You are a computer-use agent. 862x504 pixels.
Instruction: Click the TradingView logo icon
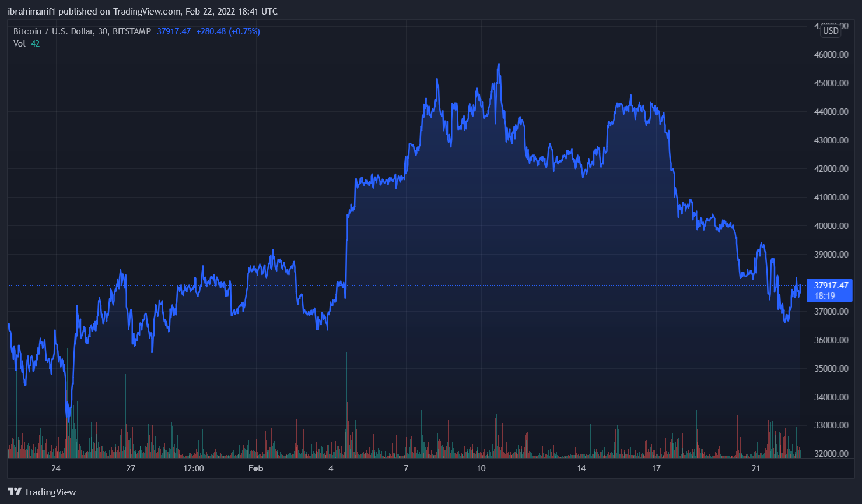pyautogui.click(x=15, y=492)
